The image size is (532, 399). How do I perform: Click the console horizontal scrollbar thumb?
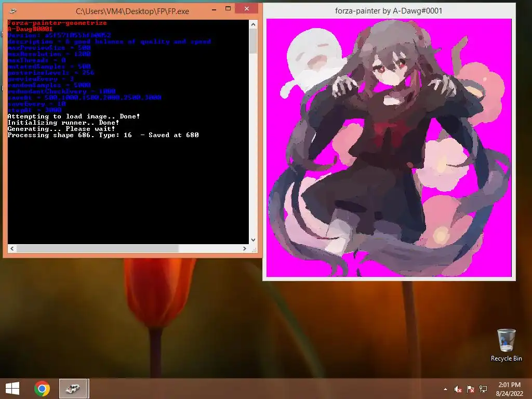[98, 248]
